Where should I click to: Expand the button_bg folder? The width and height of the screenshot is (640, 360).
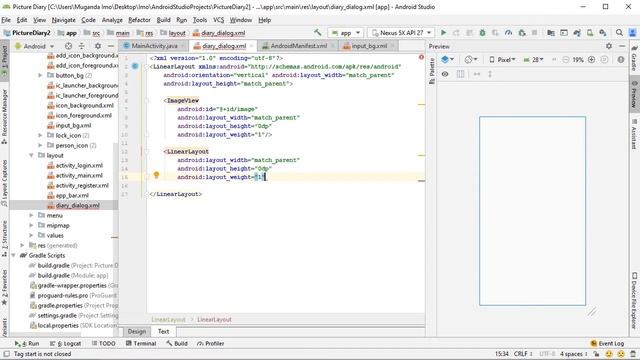(x=40, y=75)
